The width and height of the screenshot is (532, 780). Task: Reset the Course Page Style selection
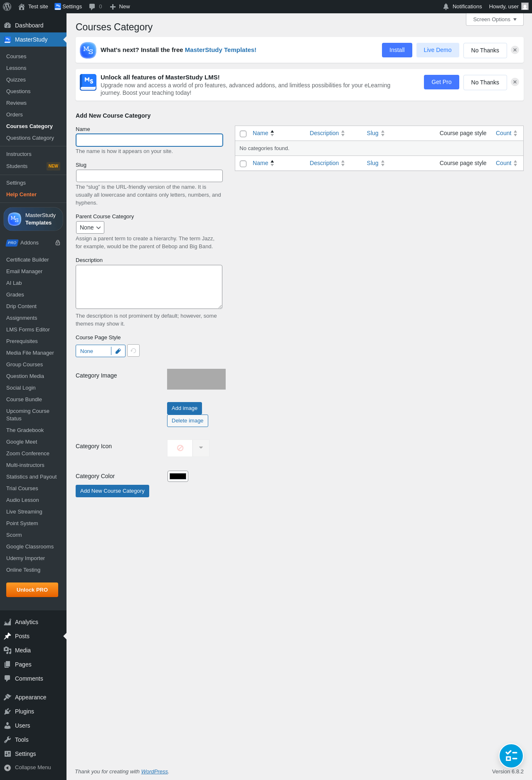133,351
